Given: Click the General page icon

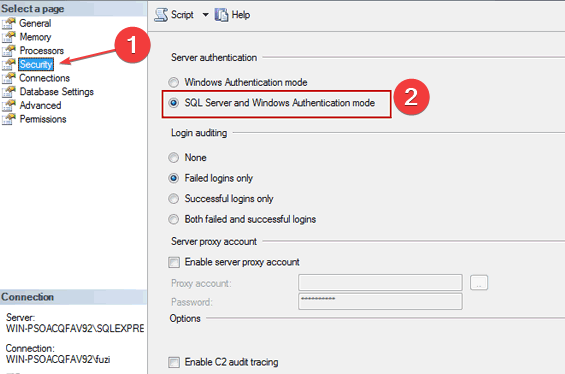Looking at the screenshot, I should point(9,23).
